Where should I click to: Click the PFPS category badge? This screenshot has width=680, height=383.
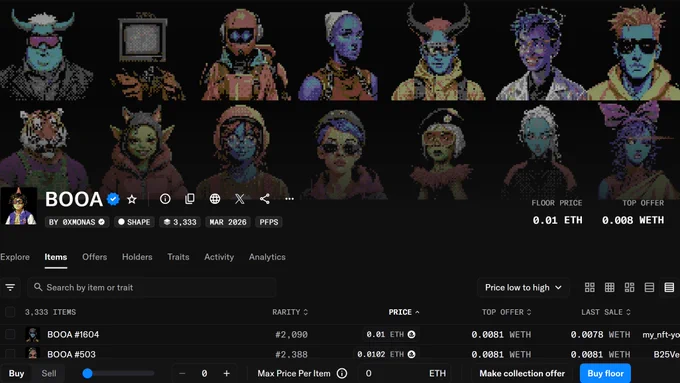coord(269,222)
